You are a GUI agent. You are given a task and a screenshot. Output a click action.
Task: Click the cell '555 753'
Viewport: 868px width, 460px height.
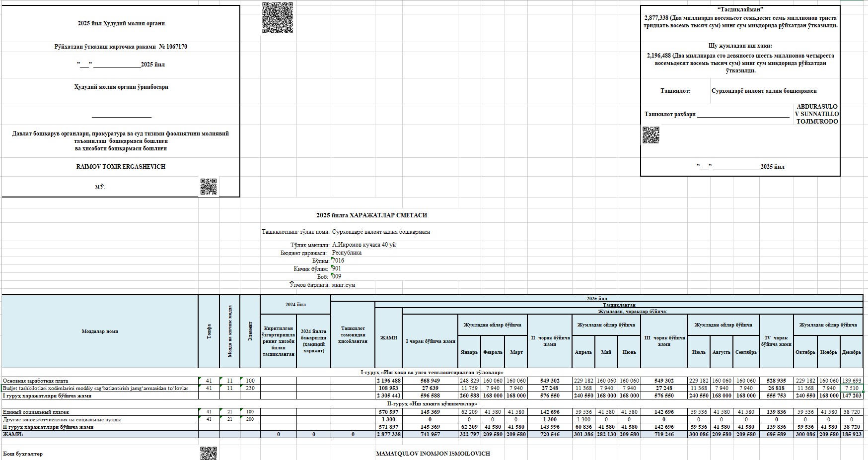[x=776, y=395]
